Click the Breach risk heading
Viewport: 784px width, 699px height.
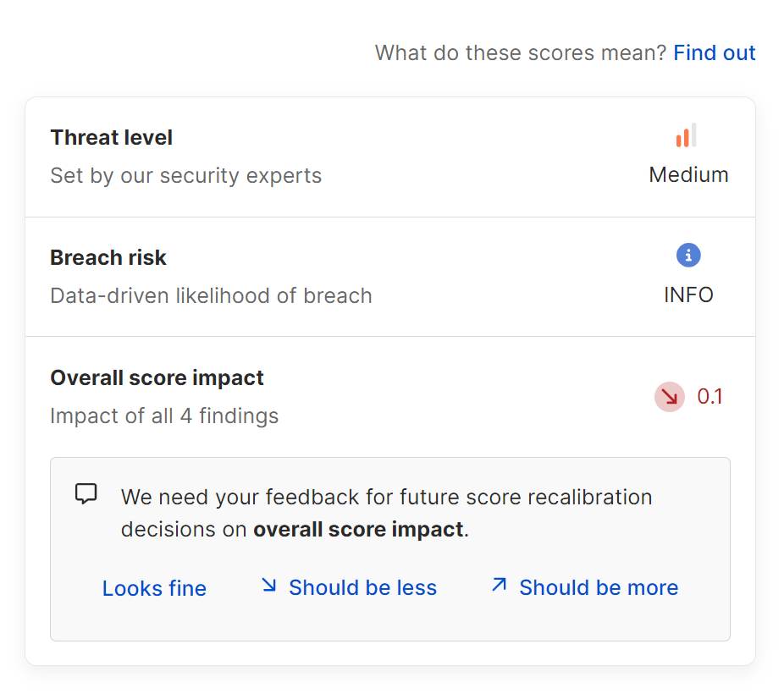click(108, 258)
